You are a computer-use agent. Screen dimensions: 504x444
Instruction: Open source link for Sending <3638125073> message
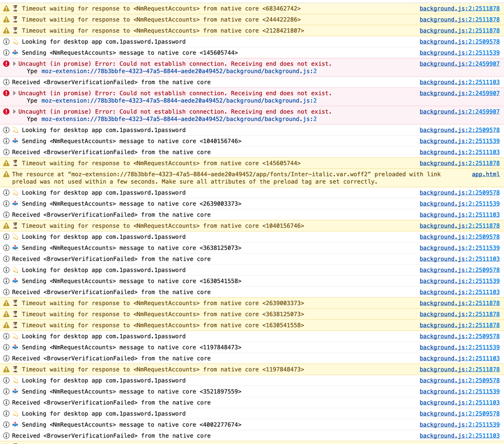[459, 248]
